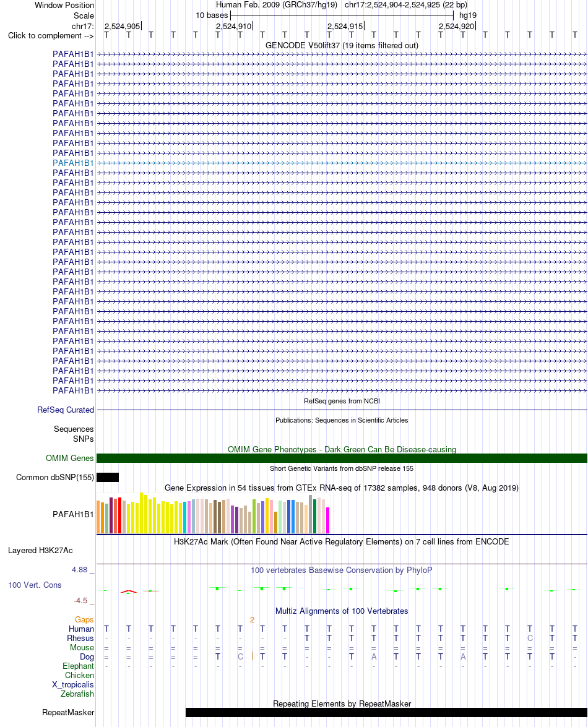Click the 'Zebrafish' alignment row label
The height and width of the screenshot is (727, 588).
click(77, 694)
